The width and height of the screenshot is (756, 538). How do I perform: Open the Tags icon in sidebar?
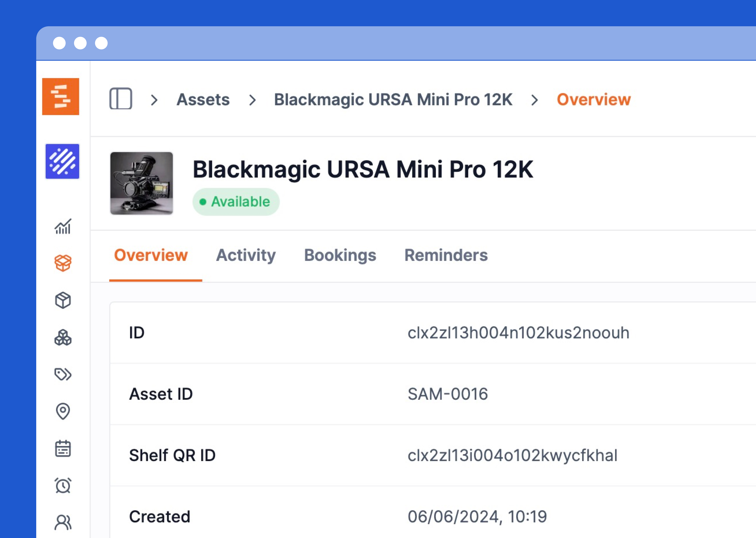(63, 374)
